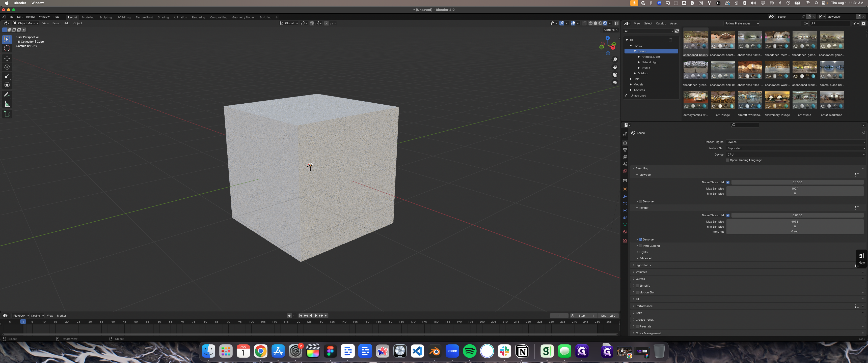868x363 pixels.
Task: Enable Open Shading Language checkbox
Action: click(x=727, y=160)
